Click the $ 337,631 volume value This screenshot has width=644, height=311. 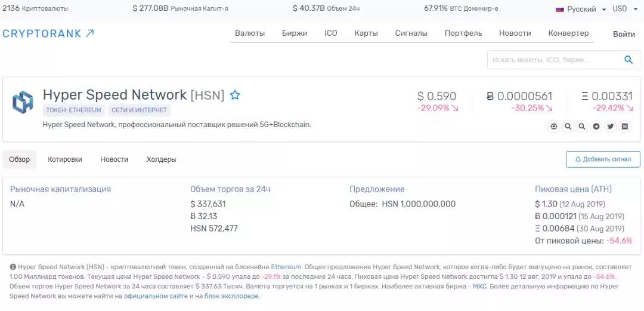pos(208,204)
